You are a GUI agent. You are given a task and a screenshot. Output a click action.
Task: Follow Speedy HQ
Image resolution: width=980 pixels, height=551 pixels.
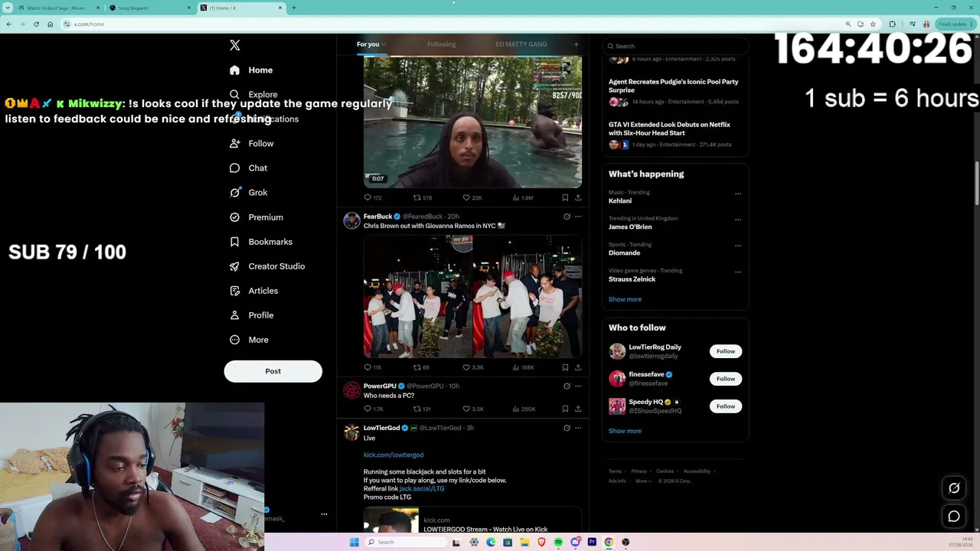coord(726,406)
